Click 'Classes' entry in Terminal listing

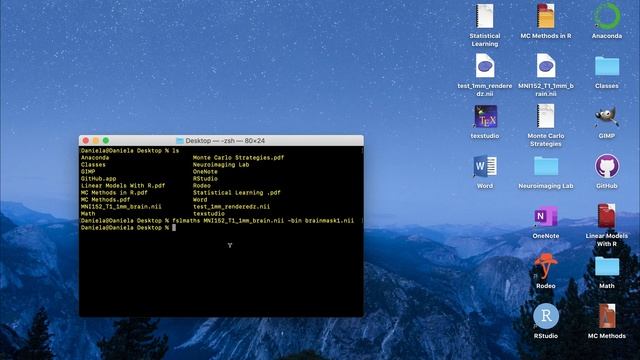point(93,164)
